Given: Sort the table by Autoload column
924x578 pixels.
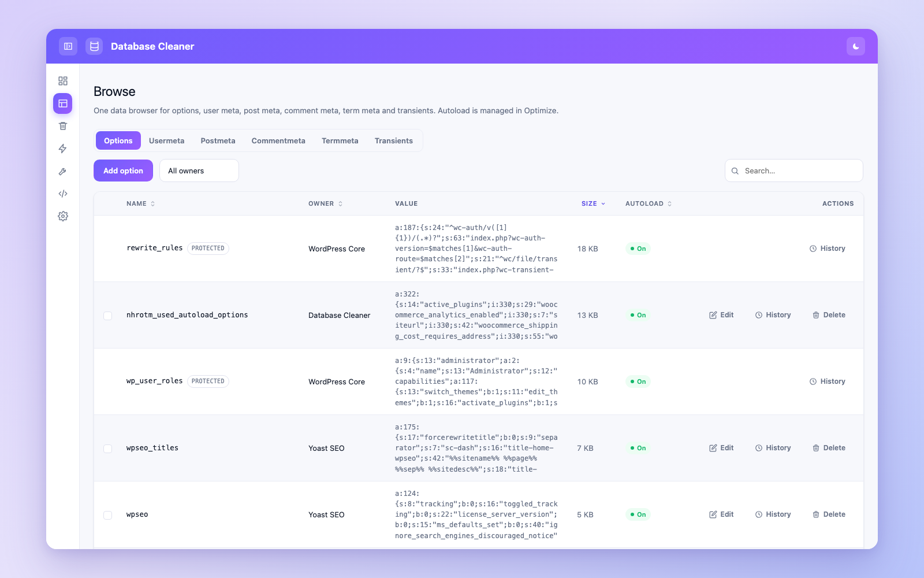Looking at the screenshot, I should [x=649, y=203].
